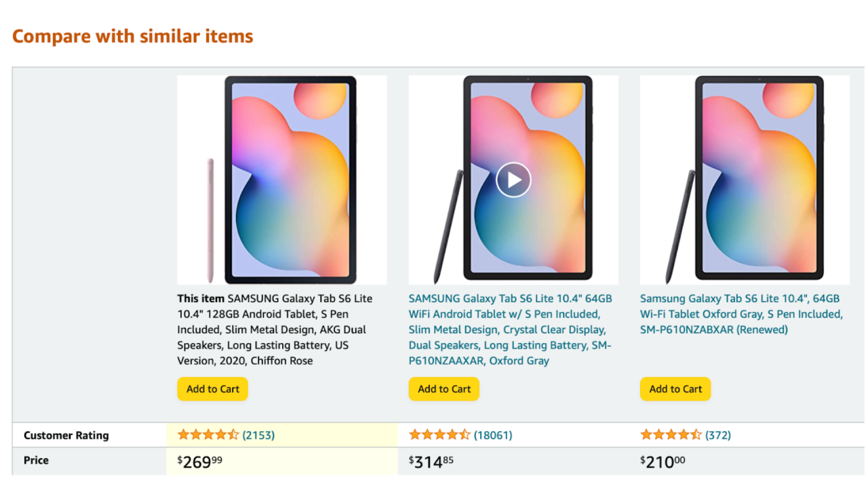Add the Renewed SM-P610NZABXAR tablet to cart
The width and height of the screenshot is (868, 488).
675,389
